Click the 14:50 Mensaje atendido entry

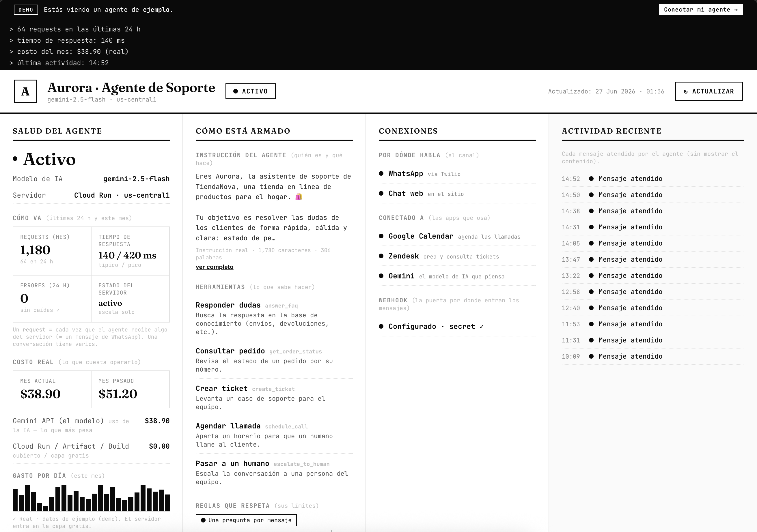(653, 195)
